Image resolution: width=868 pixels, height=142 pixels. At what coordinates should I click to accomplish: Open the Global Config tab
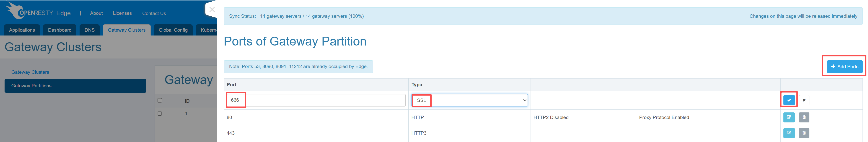click(x=173, y=30)
